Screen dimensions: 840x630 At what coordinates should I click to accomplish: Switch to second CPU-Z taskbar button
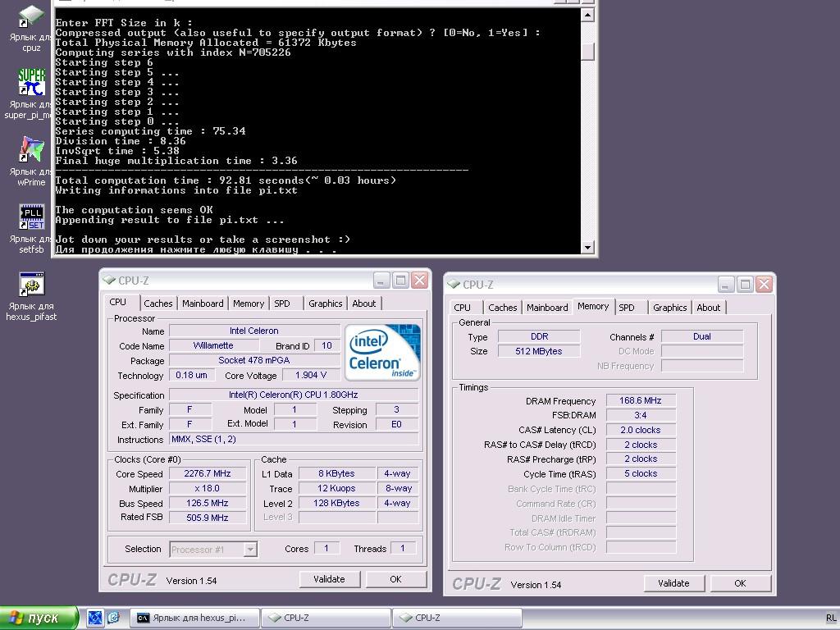(458, 618)
